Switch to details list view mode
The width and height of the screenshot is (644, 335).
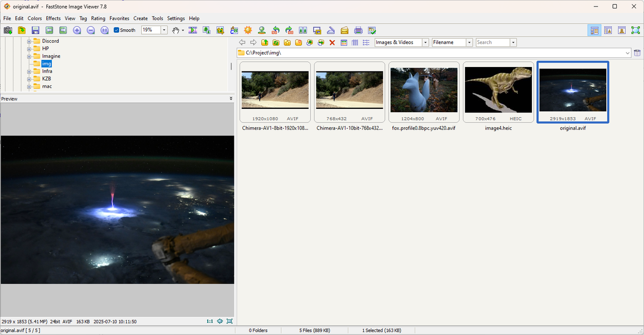pos(355,43)
